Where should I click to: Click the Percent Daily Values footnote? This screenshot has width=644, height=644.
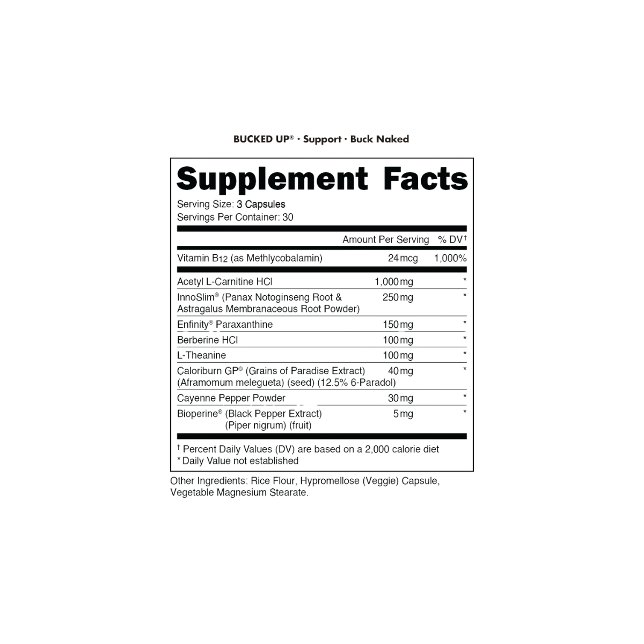(x=309, y=449)
